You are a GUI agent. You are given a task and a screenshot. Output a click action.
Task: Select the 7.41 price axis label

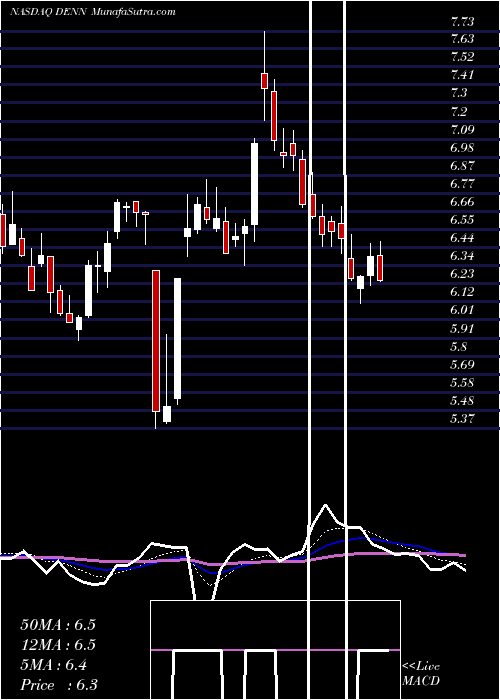coord(462,75)
